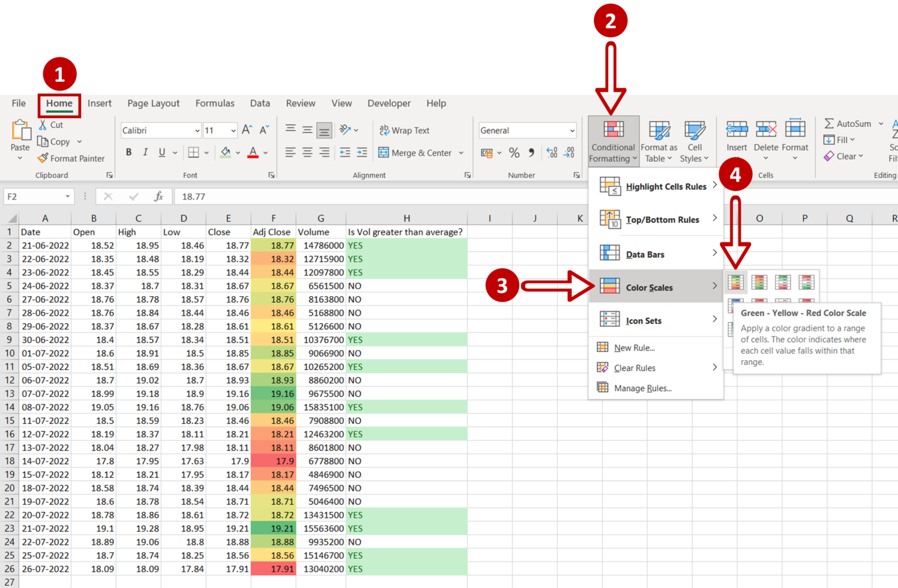Viewport: 898px width, 588px height.
Task: Activate the Format Painter
Action: tap(71, 158)
